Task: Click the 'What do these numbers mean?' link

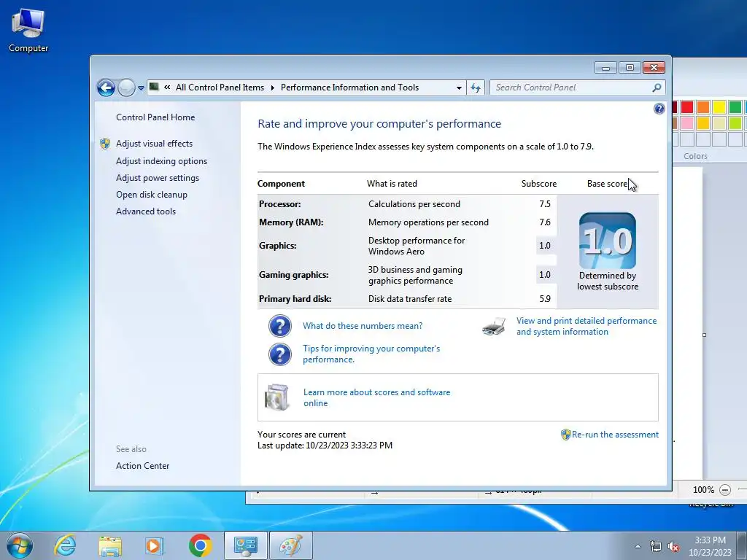Action: [x=363, y=326]
